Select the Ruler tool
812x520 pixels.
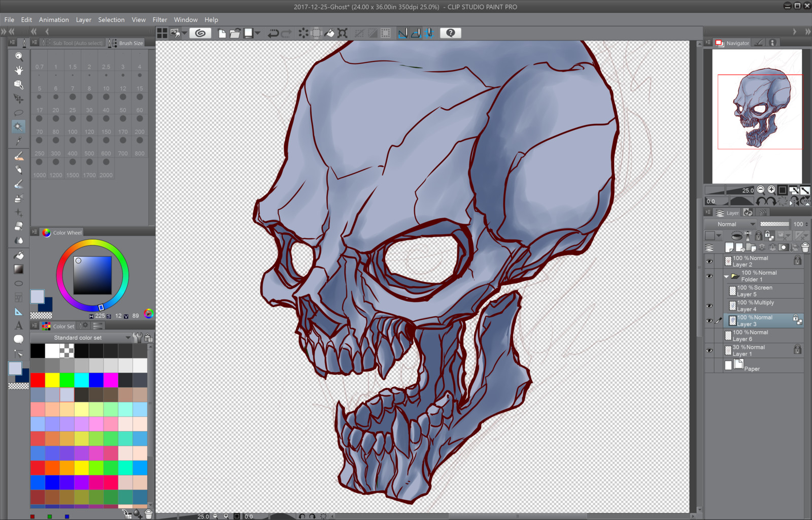coord(19,311)
